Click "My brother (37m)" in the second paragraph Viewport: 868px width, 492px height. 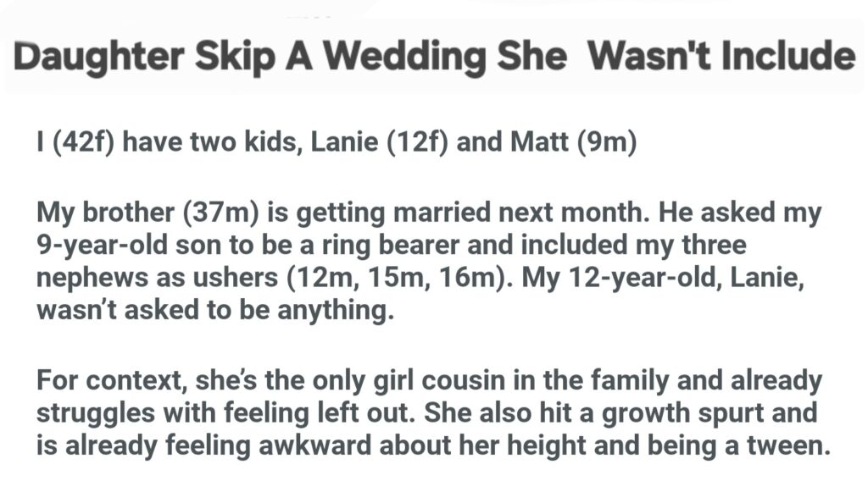pyautogui.click(x=144, y=212)
